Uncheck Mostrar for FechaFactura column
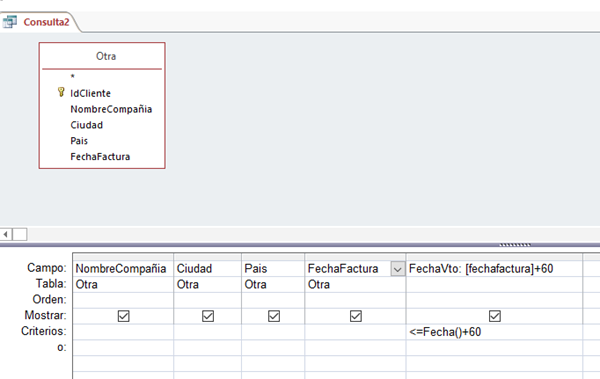600x379 pixels. (355, 316)
